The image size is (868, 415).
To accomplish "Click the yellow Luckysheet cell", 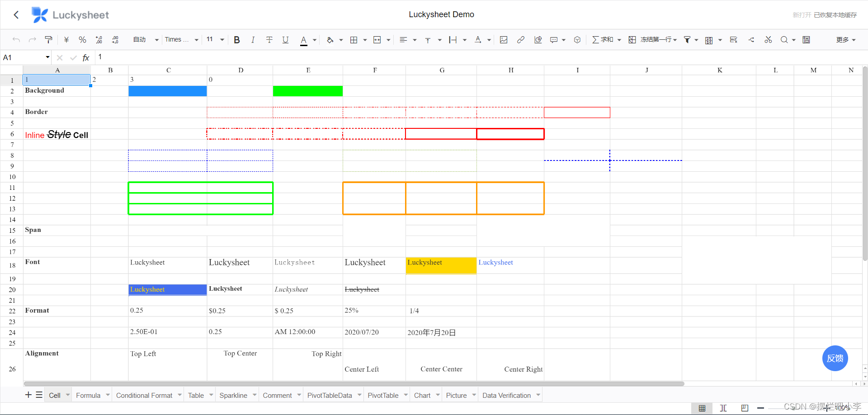I will tap(441, 265).
